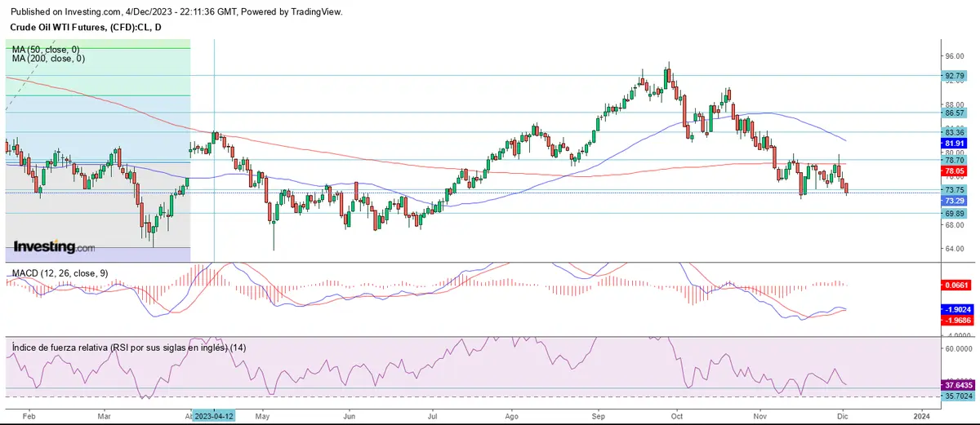The width and height of the screenshot is (980, 425).
Task: Click the 35.7024 RSI level label
Action: click(955, 396)
